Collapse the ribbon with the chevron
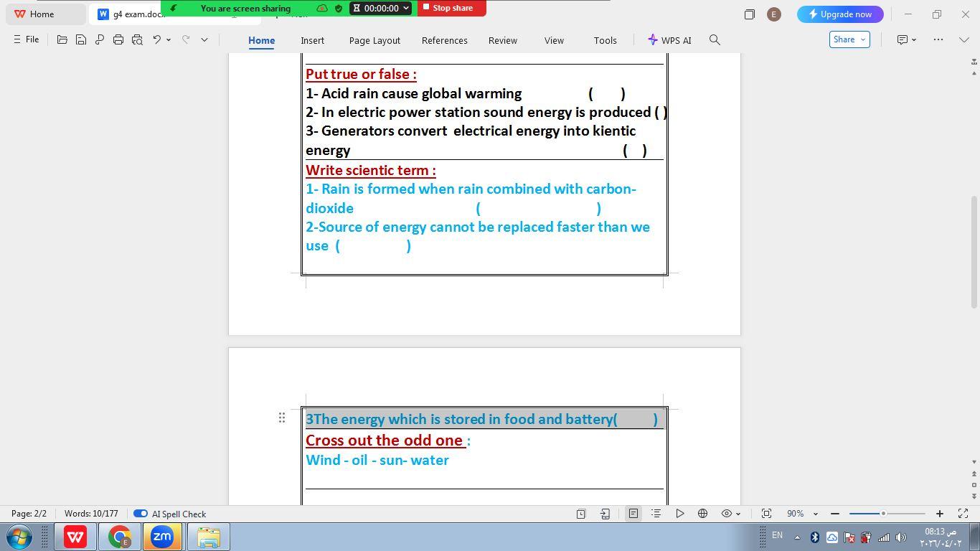 [964, 40]
